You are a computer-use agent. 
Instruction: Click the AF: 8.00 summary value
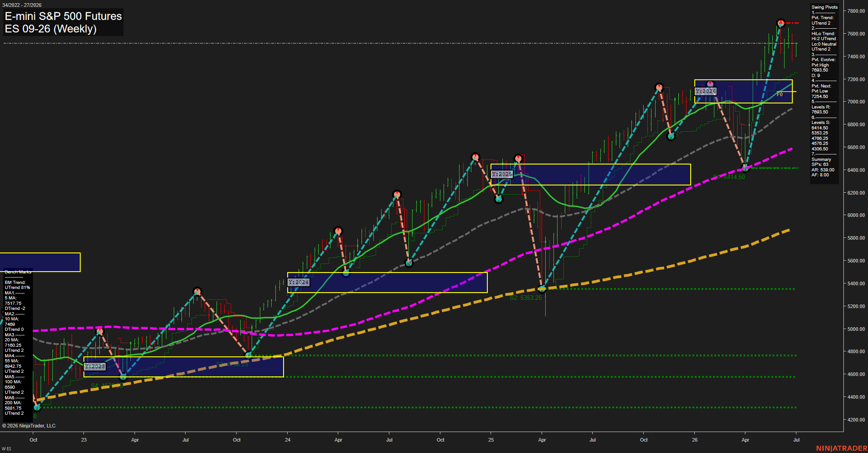pyautogui.click(x=820, y=175)
